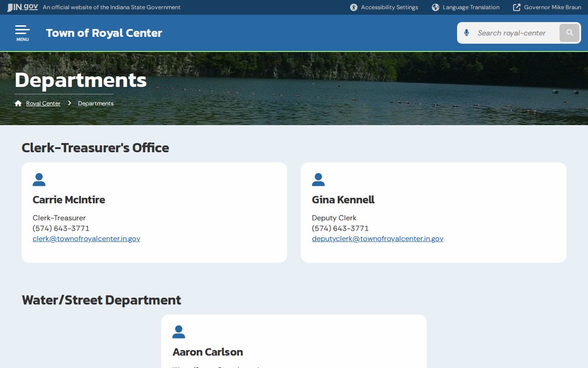Click the Gina Kennell name

point(343,200)
